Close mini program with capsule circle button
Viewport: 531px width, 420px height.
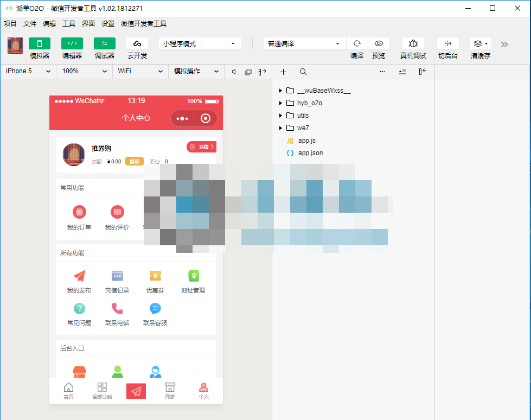pos(206,118)
